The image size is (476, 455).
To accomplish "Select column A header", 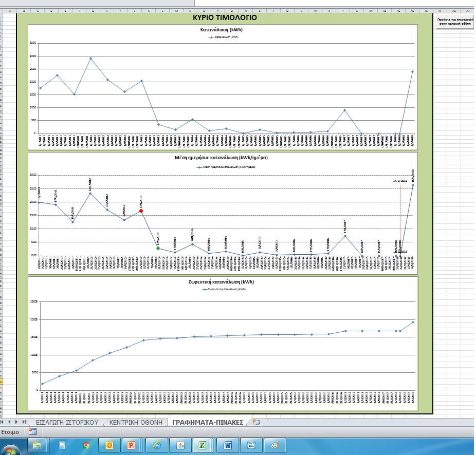I will tap(10, 11).
